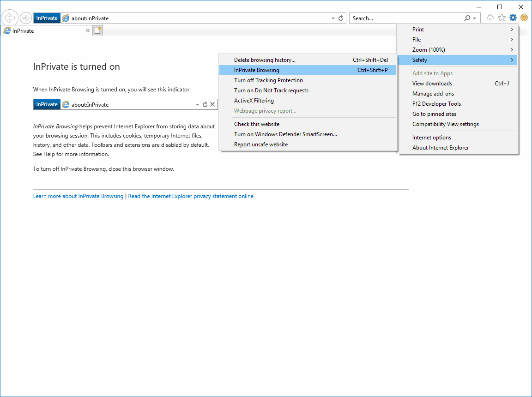Click the Safety submenu arrow
Viewport: 532px width, 397px height.
click(512, 60)
